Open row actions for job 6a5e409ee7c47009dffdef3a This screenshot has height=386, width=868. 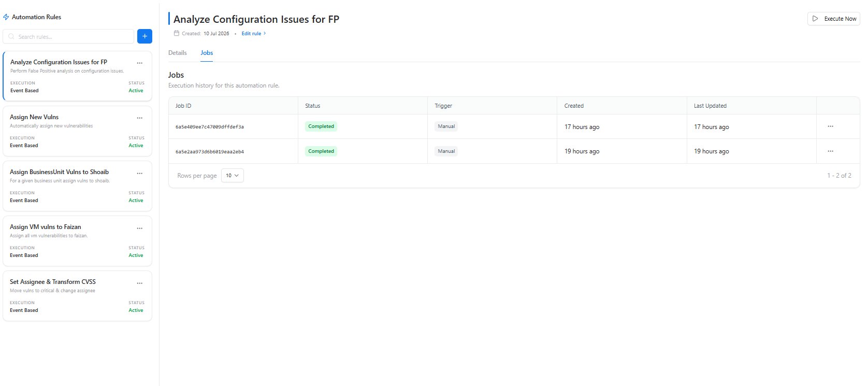[x=830, y=126]
